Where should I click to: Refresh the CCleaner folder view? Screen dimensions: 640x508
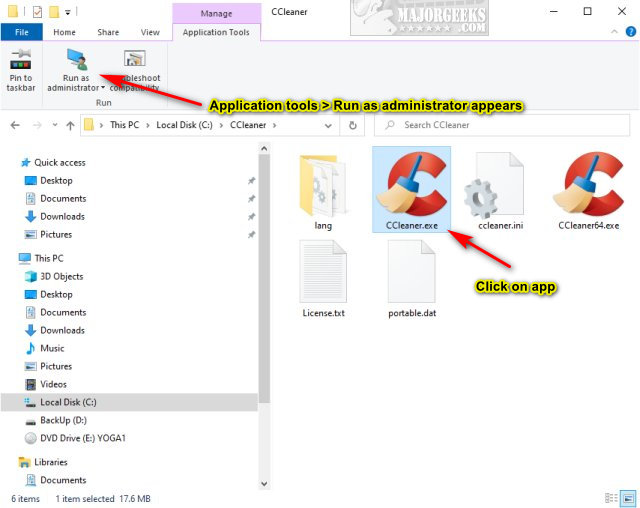(x=353, y=125)
